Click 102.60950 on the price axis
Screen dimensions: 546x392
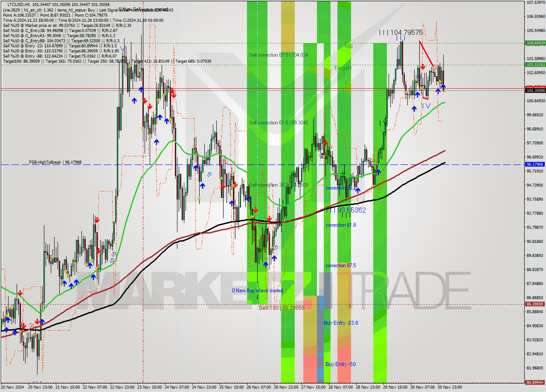[x=535, y=73]
